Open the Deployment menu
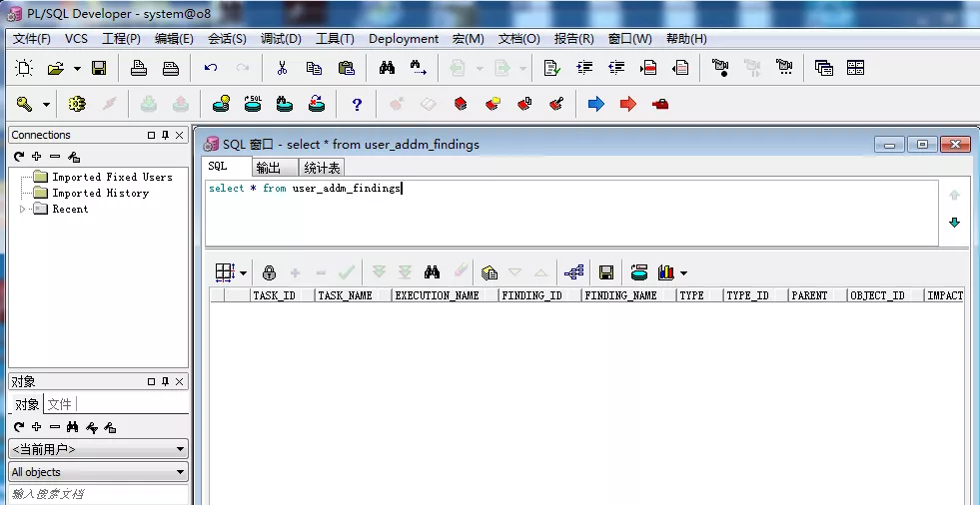 [404, 39]
